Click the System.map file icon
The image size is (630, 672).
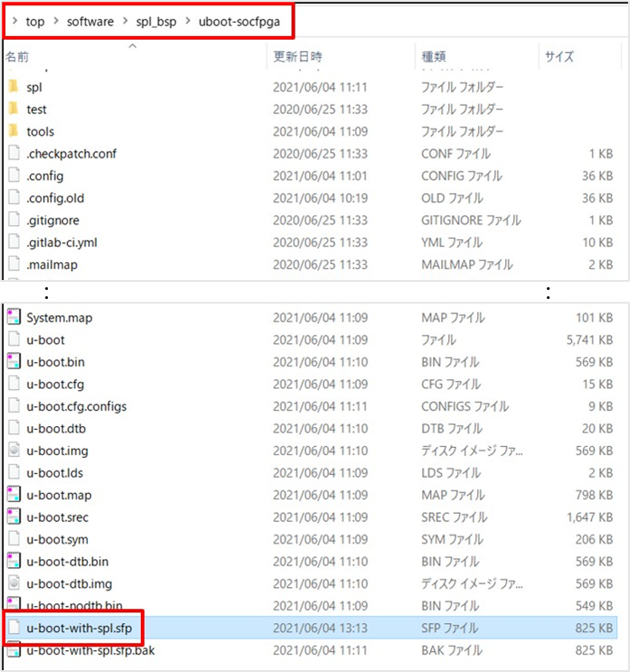[14, 317]
